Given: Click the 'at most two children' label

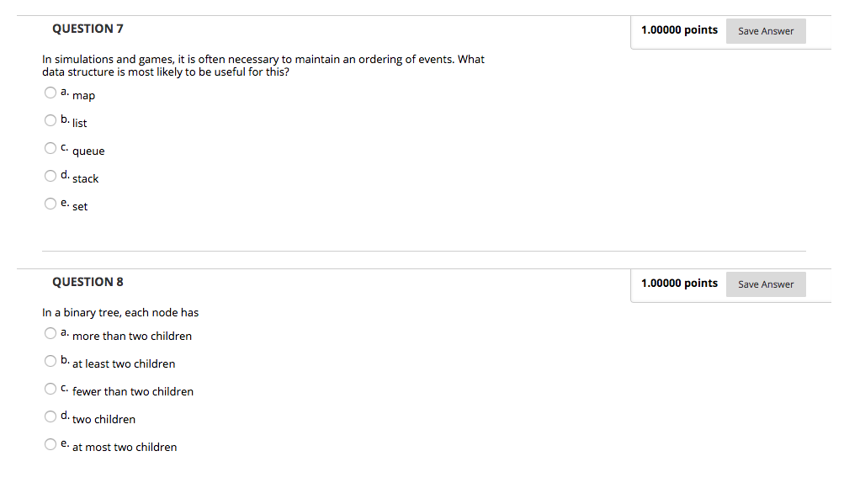Looking at the screenshot, I should 125,448.
